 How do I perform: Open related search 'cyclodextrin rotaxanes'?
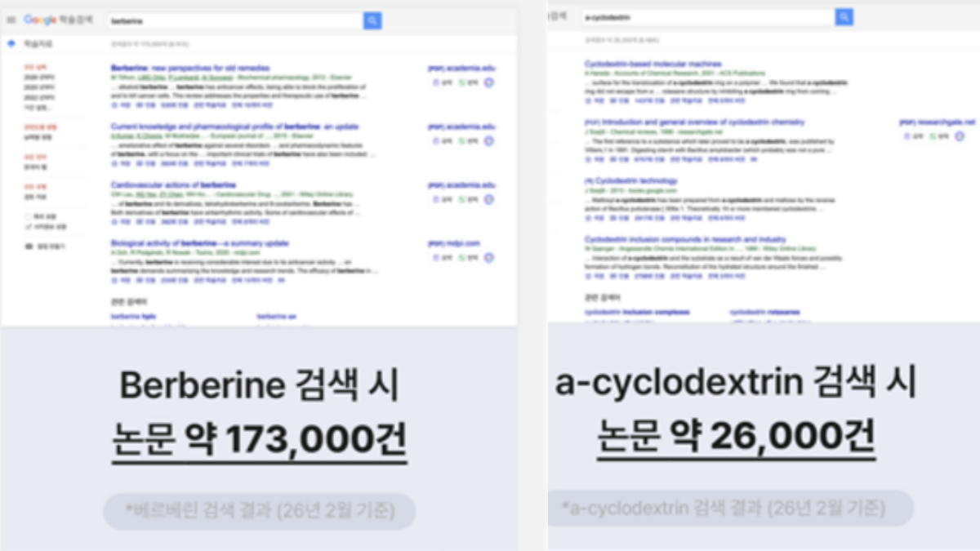[764, 312]
